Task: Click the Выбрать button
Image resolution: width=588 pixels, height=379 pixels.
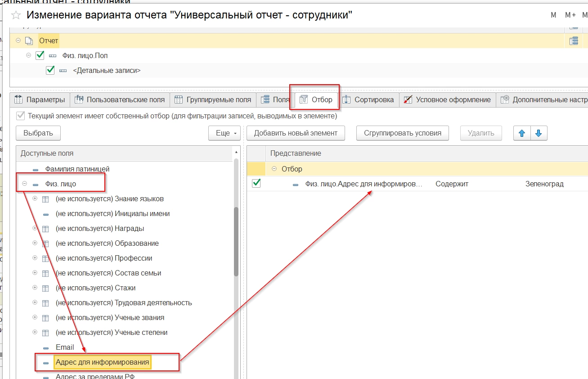Action: click(38, 133)
